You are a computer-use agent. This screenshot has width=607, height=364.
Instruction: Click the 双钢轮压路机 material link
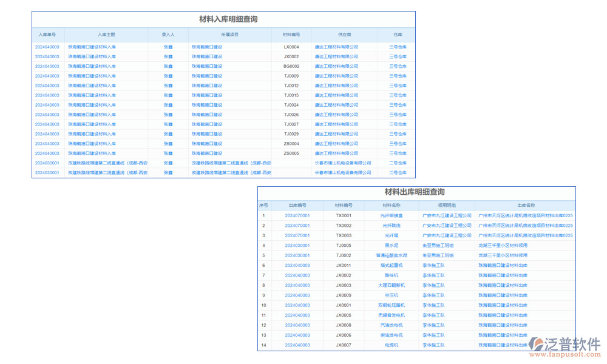(x=392, y=305)
